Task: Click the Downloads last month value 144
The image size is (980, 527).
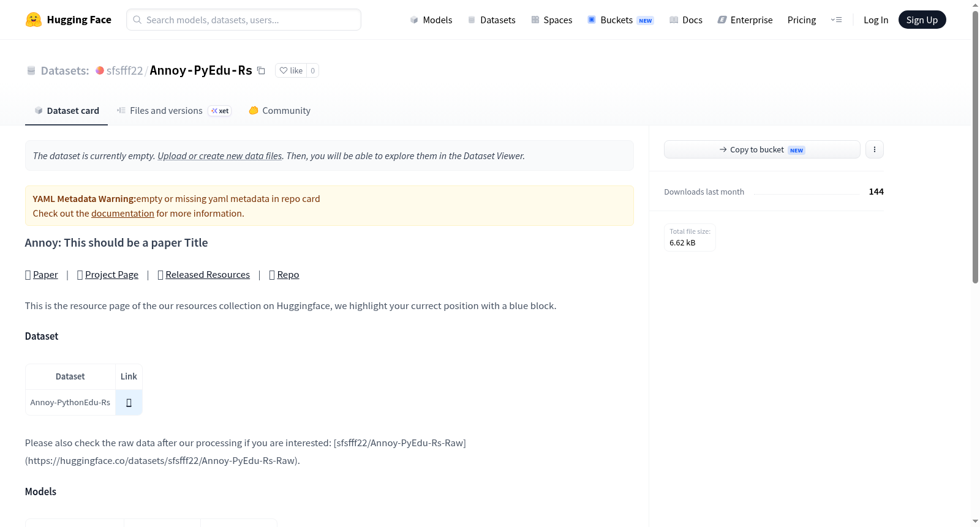Action: coord(876,192)
